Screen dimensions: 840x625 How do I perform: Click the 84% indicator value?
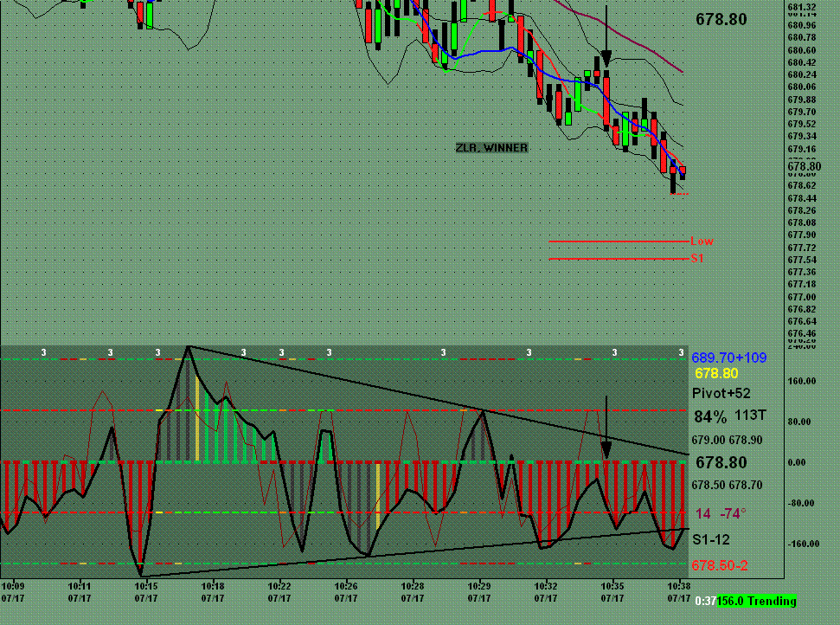710,416
